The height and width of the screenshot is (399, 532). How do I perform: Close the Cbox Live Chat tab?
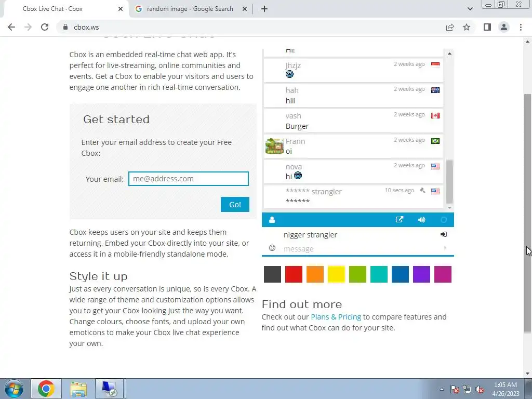(x=121, y=9)
